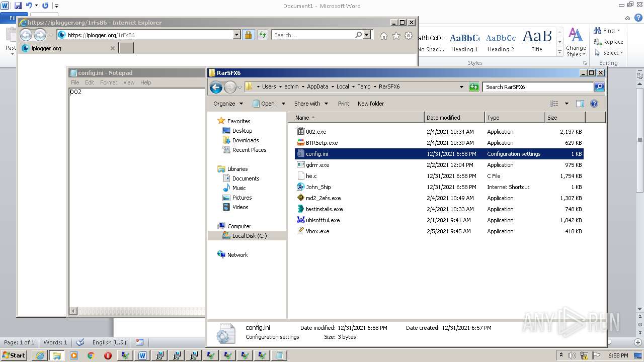Viewport: 644px width, 362px height.
Task: Select the John_Ship internet shortcut
Action: [318, 187]
